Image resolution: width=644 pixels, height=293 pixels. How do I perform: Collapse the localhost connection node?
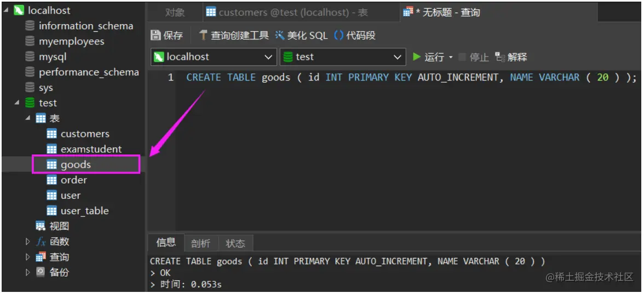point(5,10)
